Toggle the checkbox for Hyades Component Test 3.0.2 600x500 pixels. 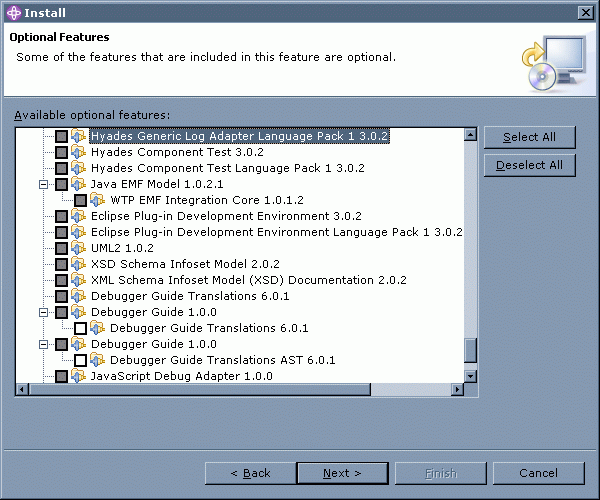pos(62,153)
